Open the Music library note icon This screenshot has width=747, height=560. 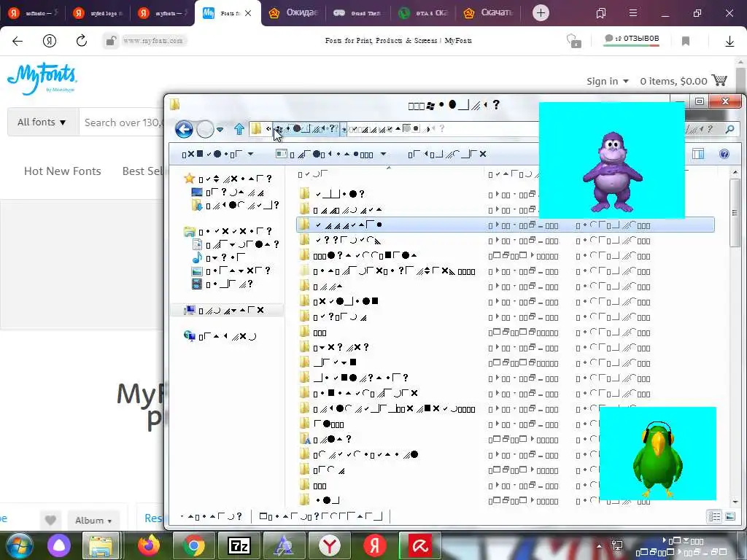197,257
